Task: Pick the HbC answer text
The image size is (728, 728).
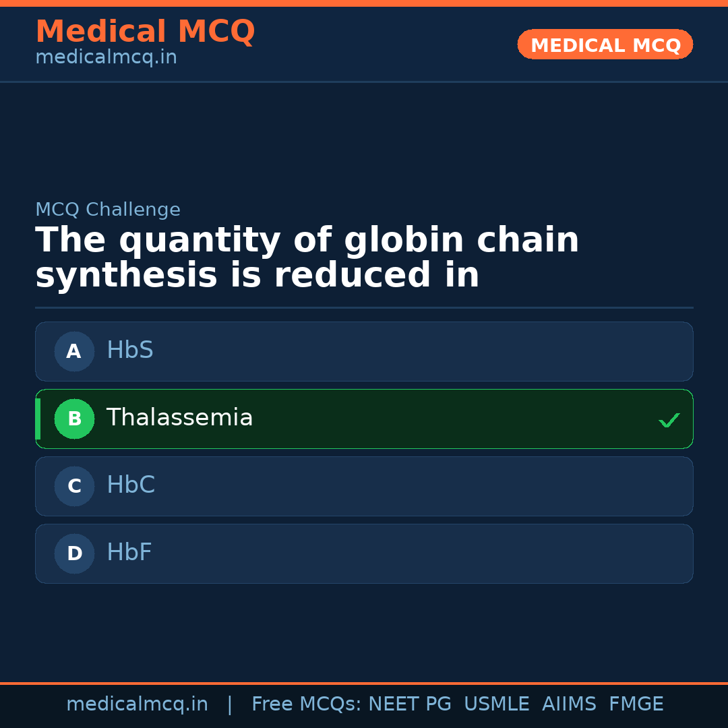Action: [x=131, y=485]
